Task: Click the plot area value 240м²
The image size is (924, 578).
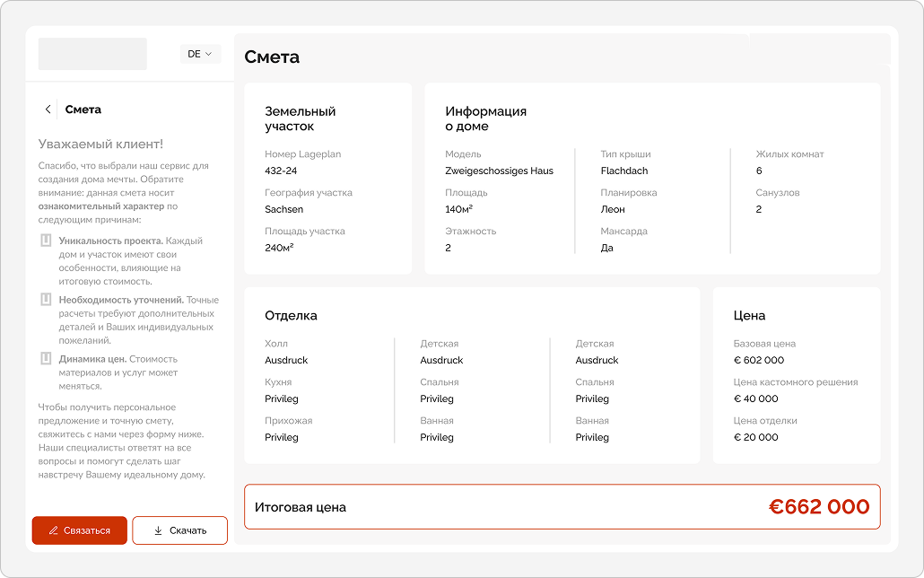Action: click(279, 248)
